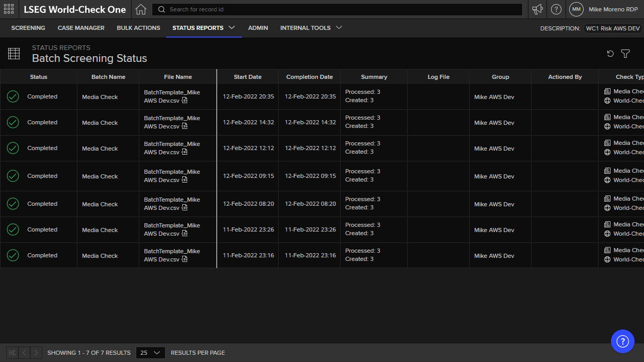Click the column divider after File Name

click(x=217, y=77)
